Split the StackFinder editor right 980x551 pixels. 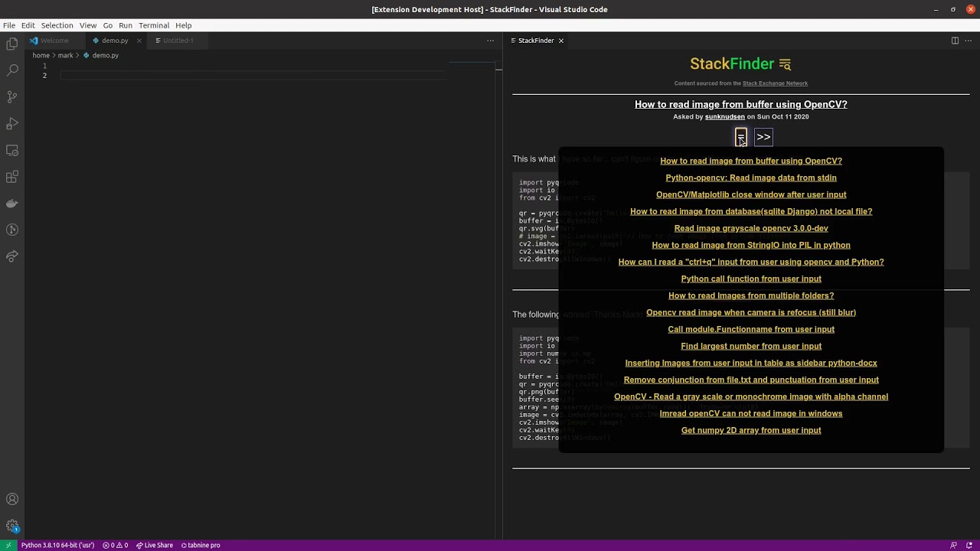point(955,41)
